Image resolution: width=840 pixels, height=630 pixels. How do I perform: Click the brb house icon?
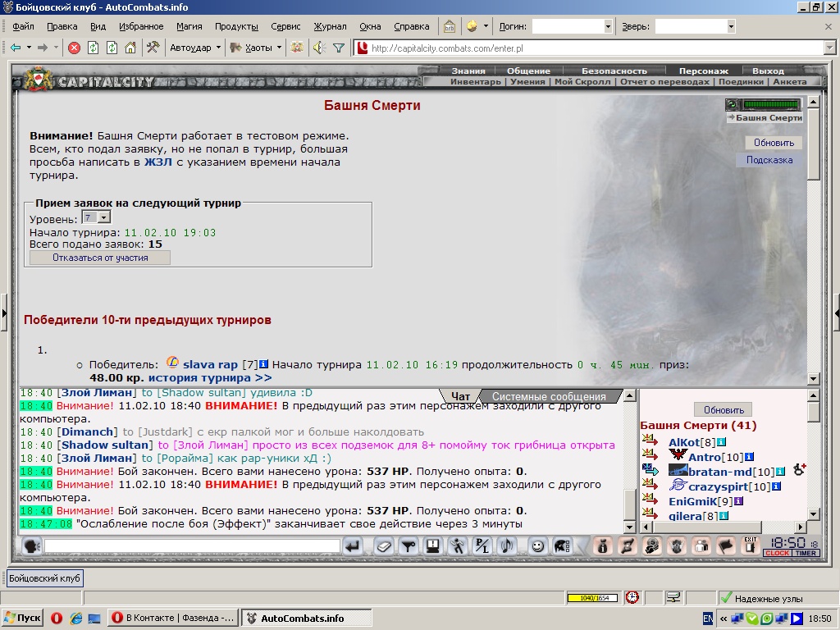coord(450,26)
